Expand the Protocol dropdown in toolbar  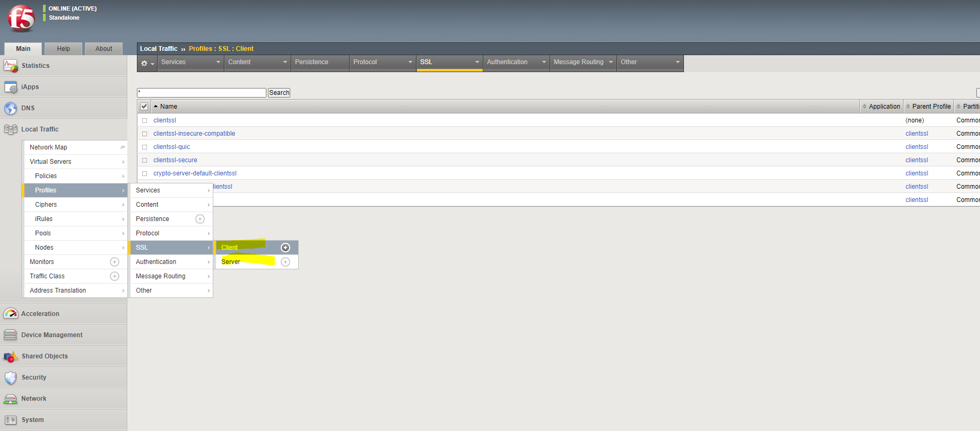point(383,63)
